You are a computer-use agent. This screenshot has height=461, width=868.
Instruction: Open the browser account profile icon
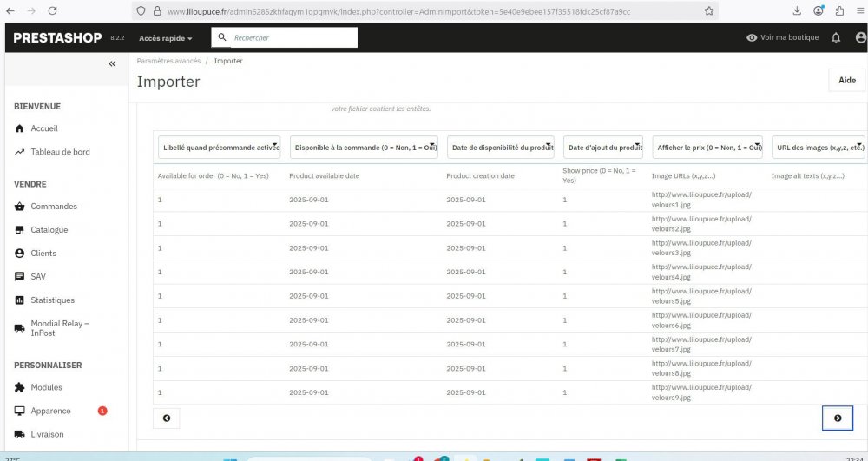point(819,10)
